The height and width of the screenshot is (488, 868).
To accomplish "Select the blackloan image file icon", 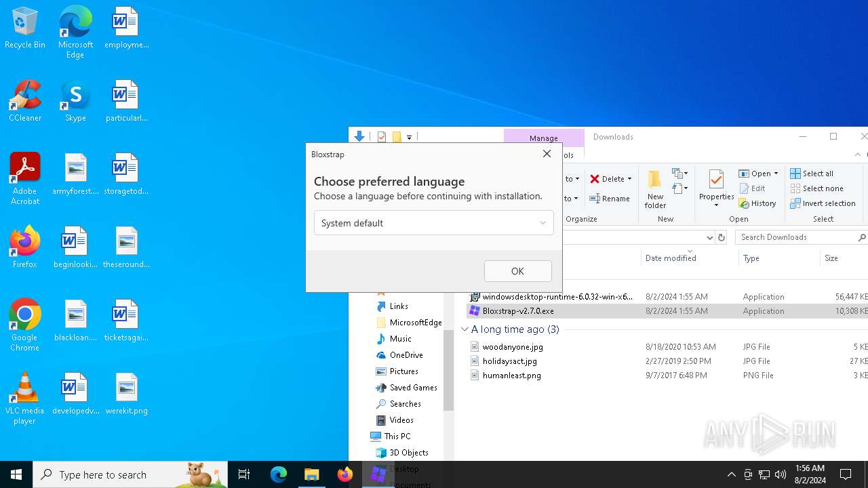I will click(75, 321).
